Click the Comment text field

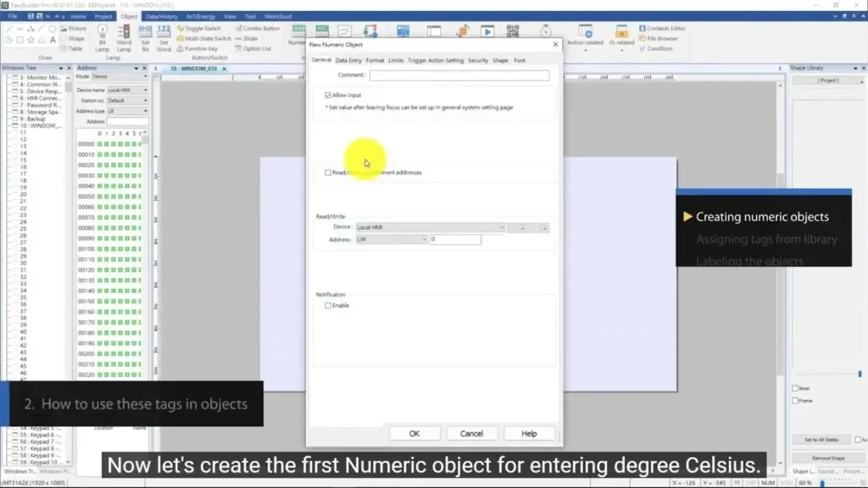point(459,75)
